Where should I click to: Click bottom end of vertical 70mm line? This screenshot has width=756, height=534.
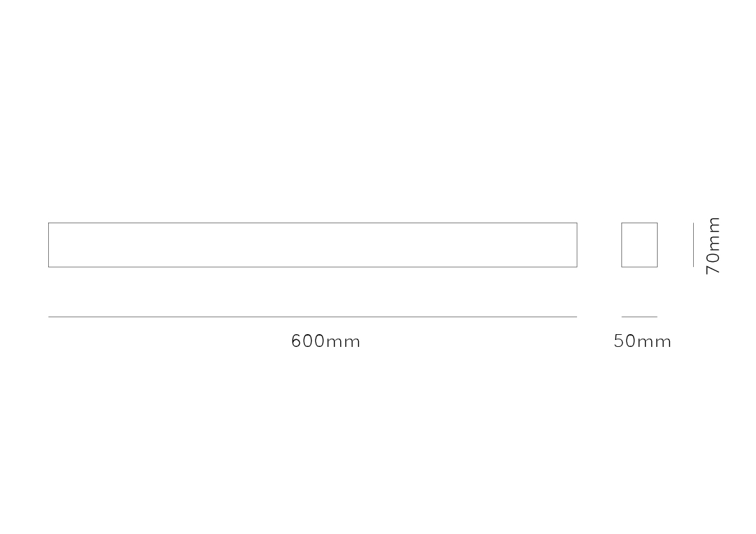(x=693, y=267)
